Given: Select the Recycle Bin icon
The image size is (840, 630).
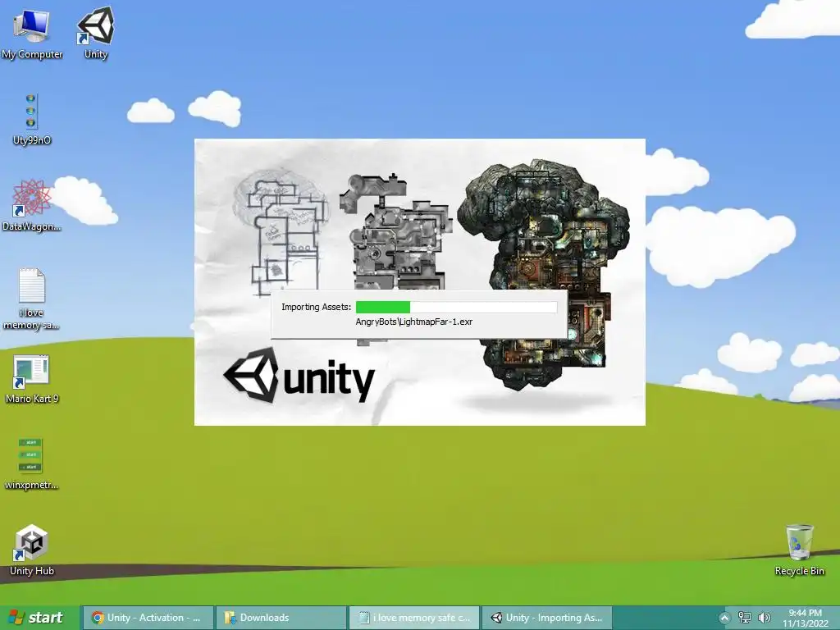Looking at the screenshot, I should [799, 550].
